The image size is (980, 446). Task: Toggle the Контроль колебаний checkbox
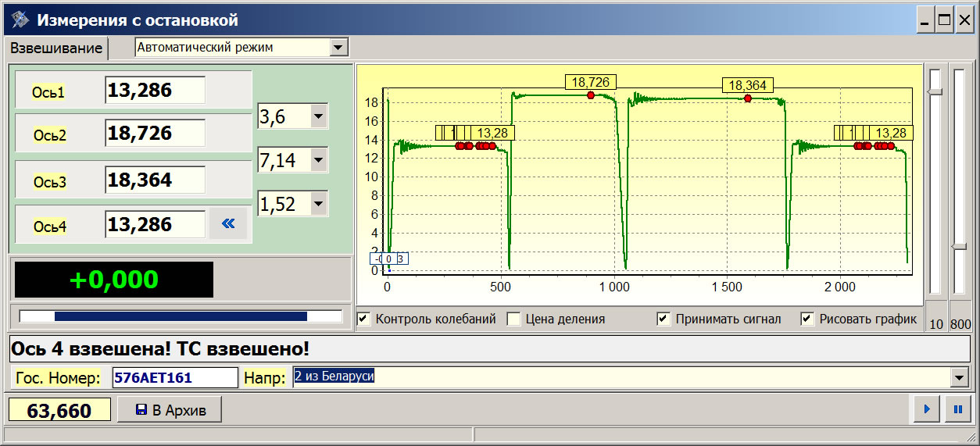363,319
